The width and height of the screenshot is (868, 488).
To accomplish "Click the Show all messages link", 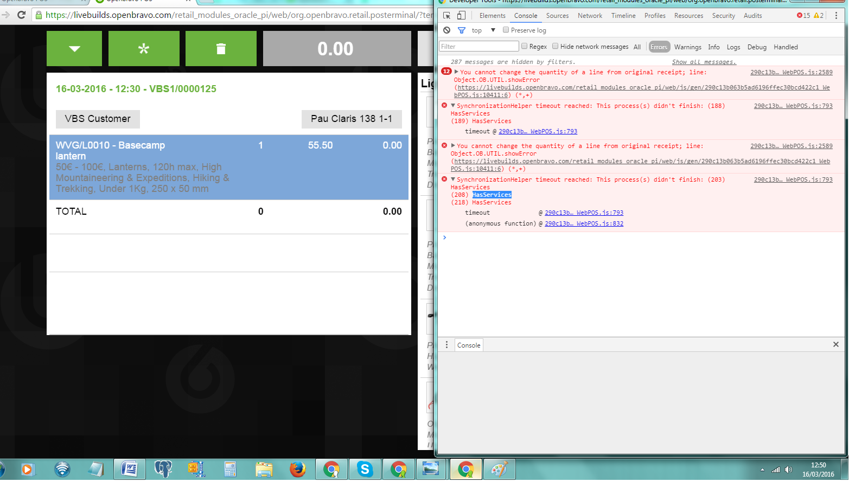I will pos(704,62).
